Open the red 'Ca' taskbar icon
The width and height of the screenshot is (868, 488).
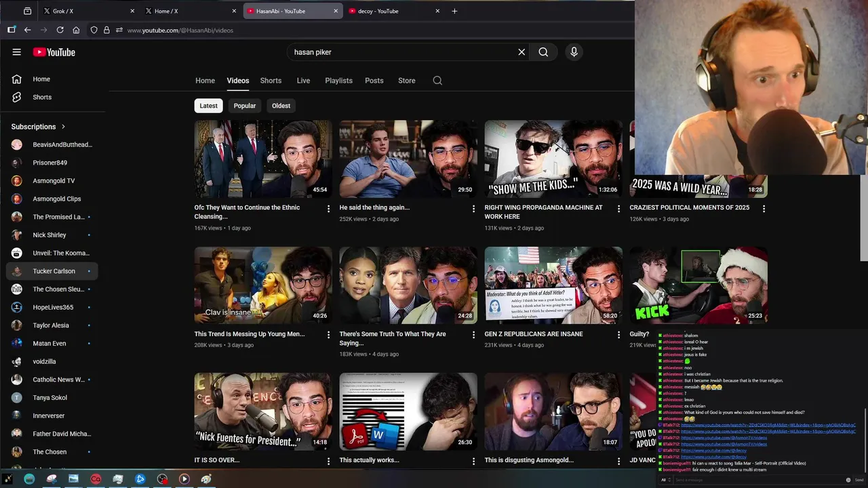point(96,479)
